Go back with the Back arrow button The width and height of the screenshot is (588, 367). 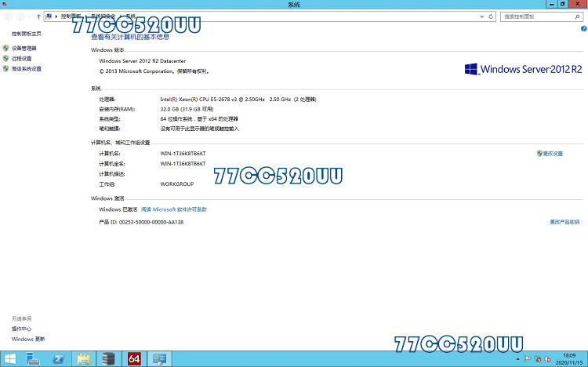pos(8,16)
